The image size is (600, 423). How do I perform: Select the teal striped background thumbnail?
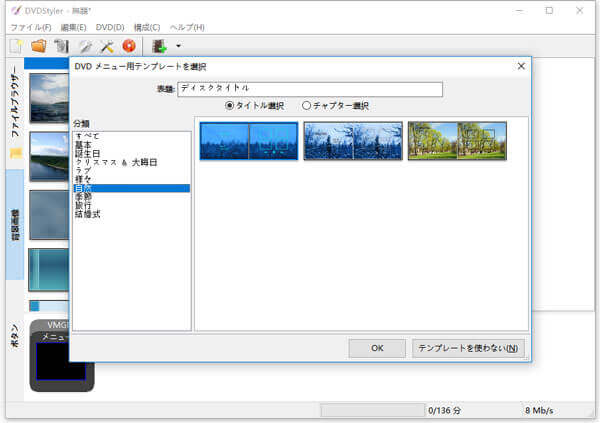49,269
